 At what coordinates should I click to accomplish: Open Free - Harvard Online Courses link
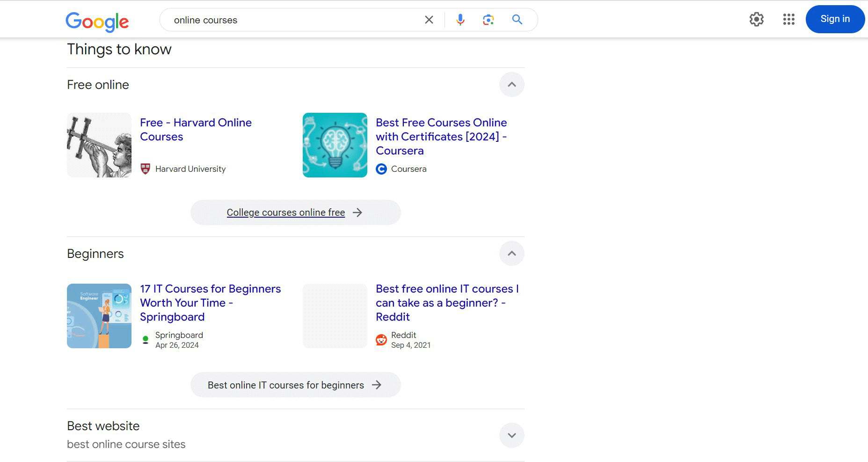196,130
